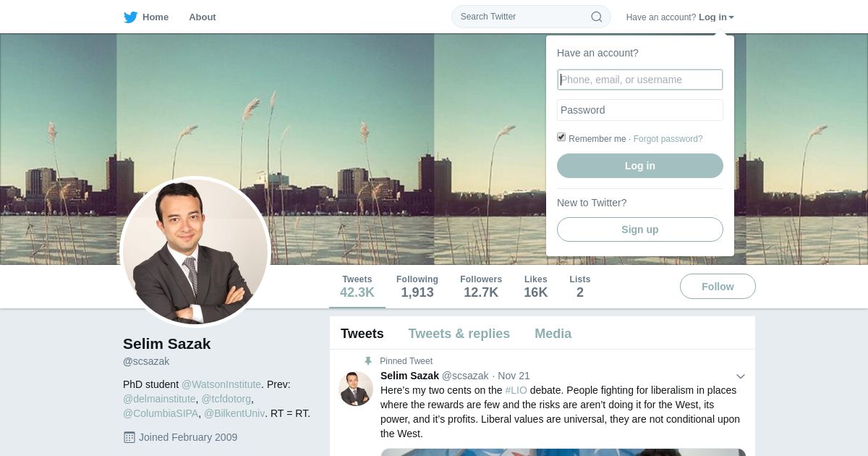Submit the blue Log in button

click(640, 166)
